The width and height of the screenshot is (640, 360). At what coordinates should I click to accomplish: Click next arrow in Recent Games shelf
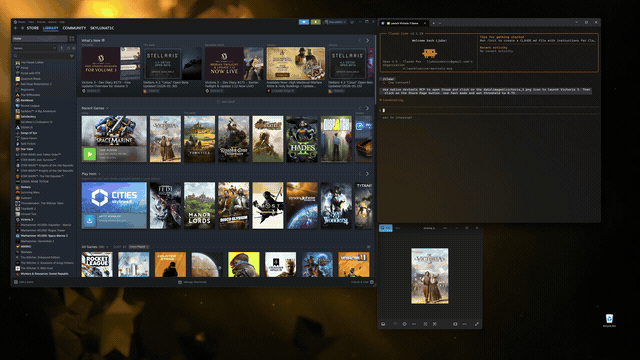click(367, 108)
